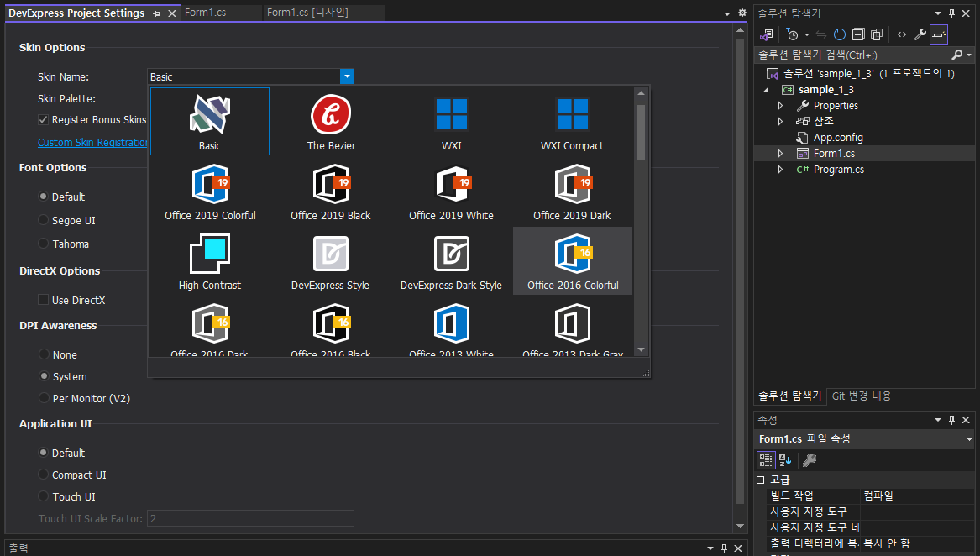Select App.config in Solution Explorer
Image resolution: width=980 pixels, height=556 pixels.
838,138
